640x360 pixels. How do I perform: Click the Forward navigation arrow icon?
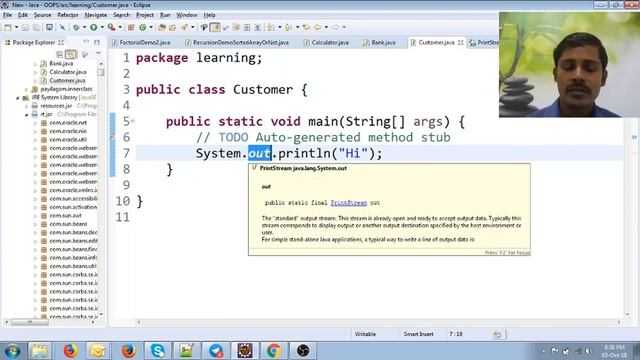point(335,27)
